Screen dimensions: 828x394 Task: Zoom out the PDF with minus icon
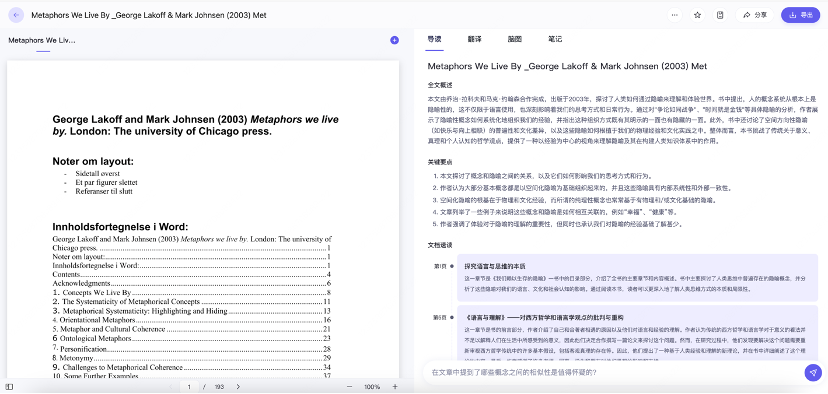[349, 387]
